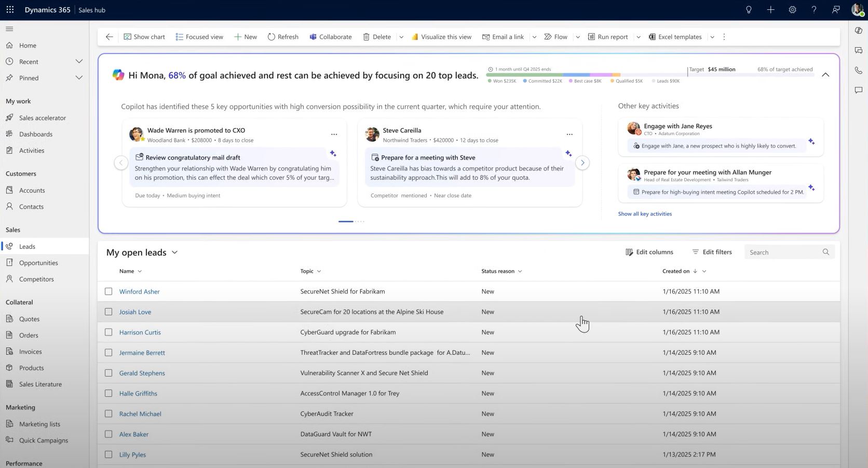Click Show chart

coord(144,37)
